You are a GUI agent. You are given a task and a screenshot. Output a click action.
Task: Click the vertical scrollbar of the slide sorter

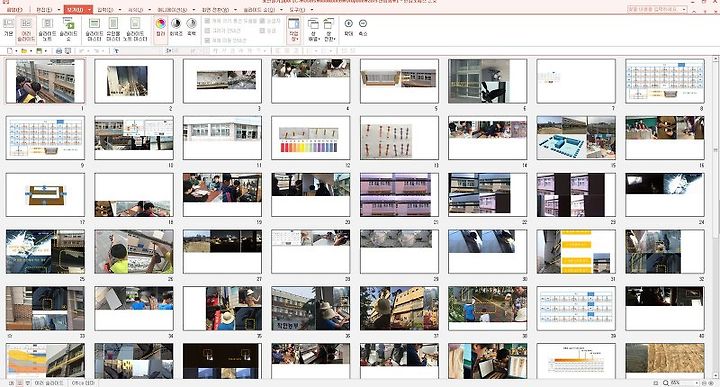[715, 217]
